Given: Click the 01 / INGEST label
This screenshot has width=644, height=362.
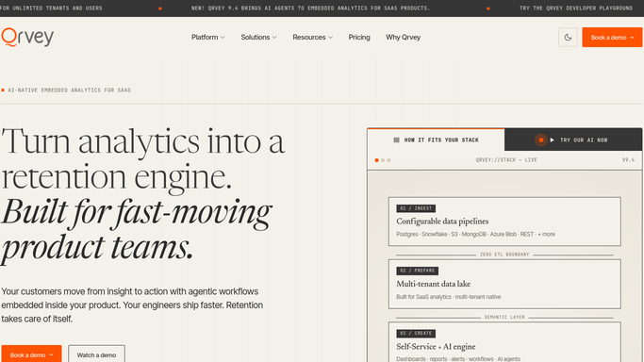Looking at the screenshot, I should (416, 208).
